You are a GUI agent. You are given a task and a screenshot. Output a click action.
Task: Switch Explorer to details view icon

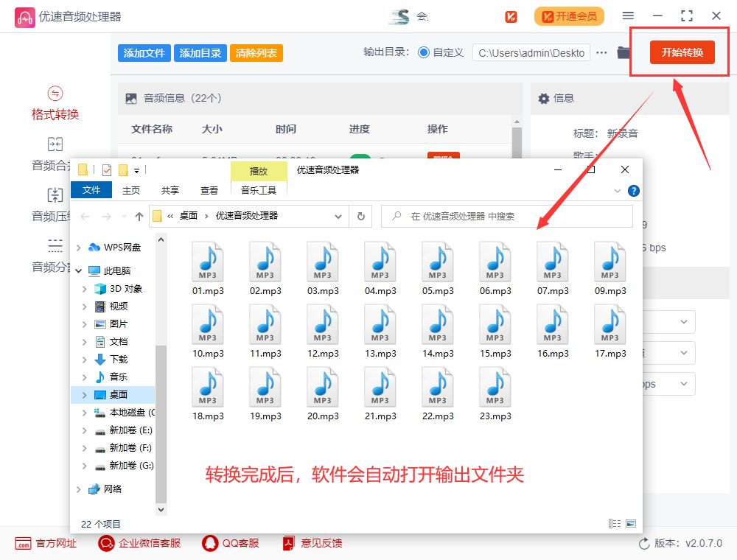click(x=615, y=523)
